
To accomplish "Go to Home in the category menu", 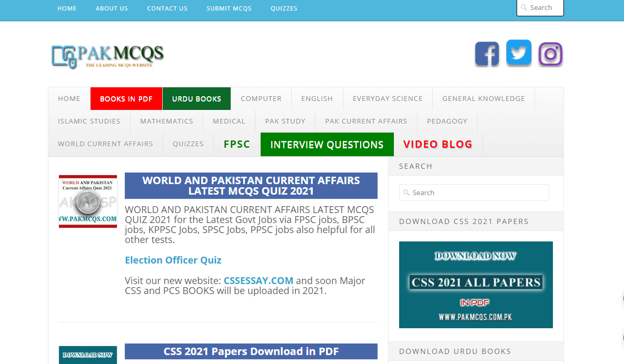I will click(x=69, y=98).
